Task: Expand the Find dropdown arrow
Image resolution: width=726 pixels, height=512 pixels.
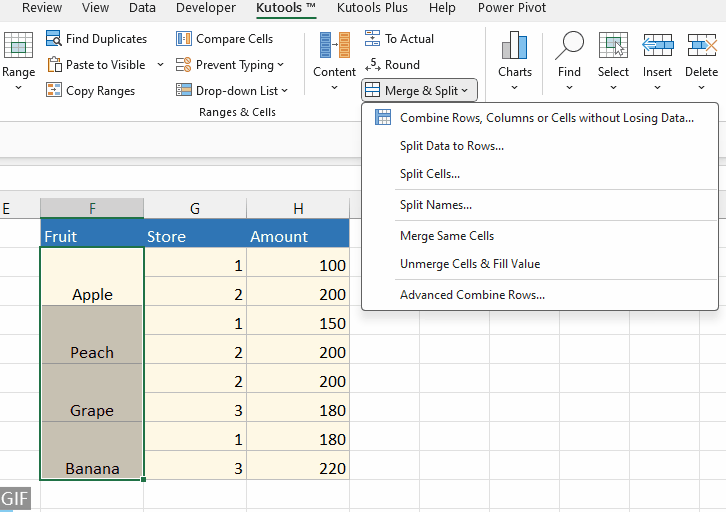Action: coord(569,87)
